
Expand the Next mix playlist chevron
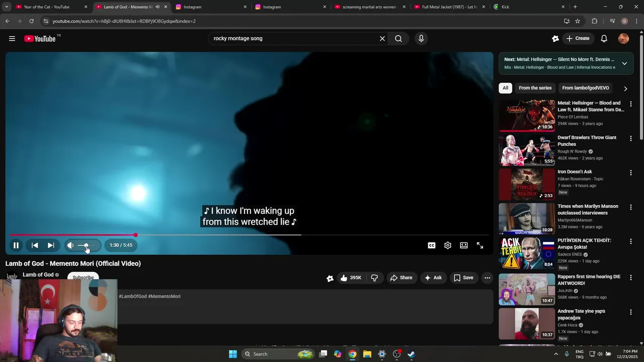coord(624,63)
